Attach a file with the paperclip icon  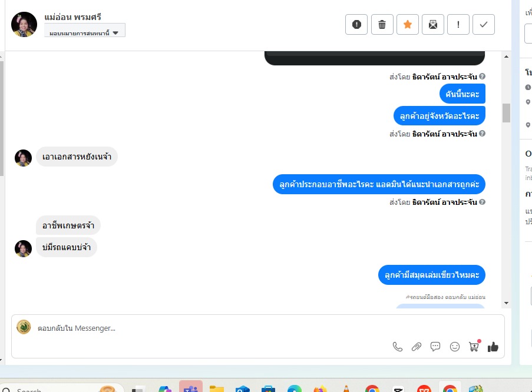pyautogui.click(x=417, y=347)
